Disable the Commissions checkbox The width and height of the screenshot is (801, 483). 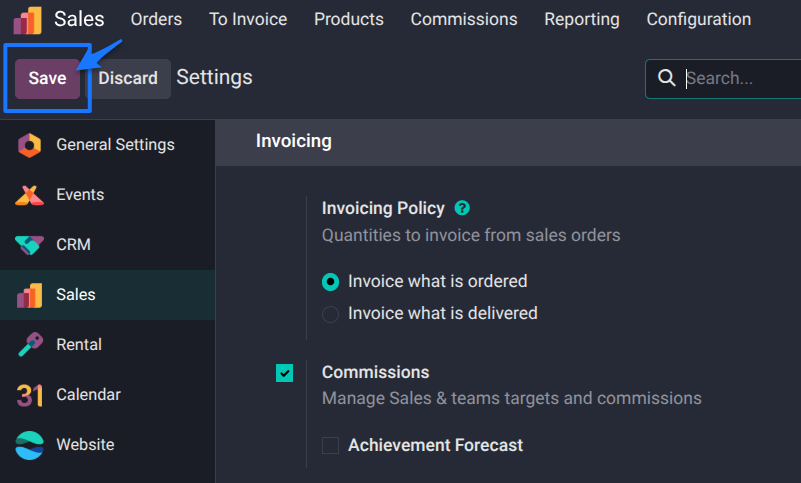coord(285,373)
